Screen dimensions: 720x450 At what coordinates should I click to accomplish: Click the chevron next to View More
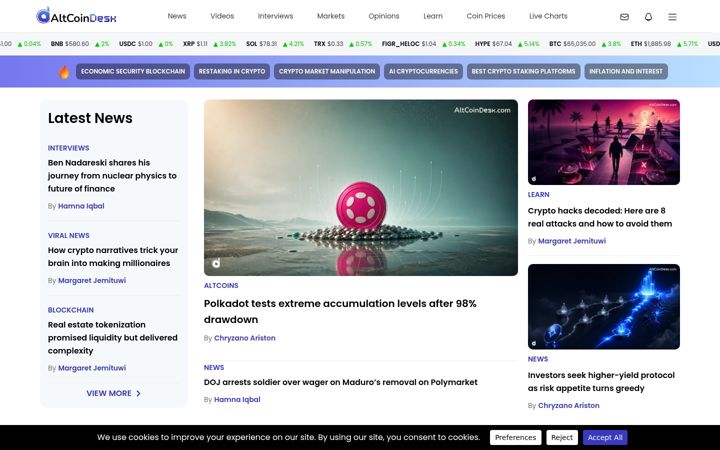point(139,394)
